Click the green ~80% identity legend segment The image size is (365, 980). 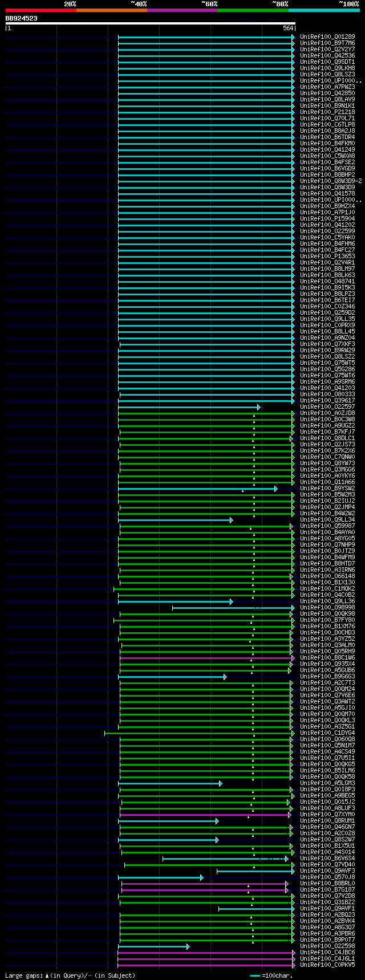tap(253, 10)
